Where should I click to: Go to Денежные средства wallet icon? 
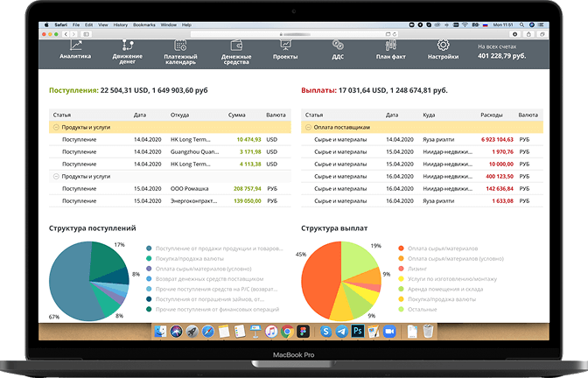tap(236, 45)
